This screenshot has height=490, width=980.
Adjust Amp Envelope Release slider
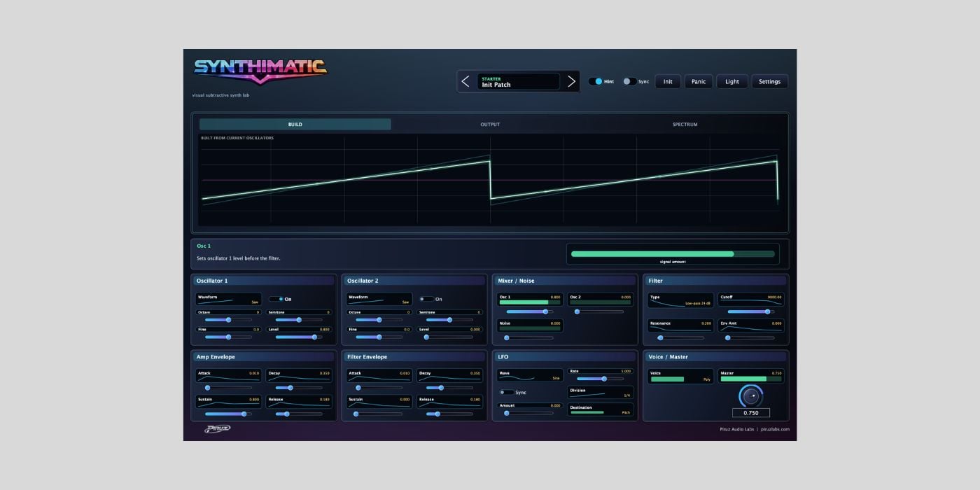299,414
